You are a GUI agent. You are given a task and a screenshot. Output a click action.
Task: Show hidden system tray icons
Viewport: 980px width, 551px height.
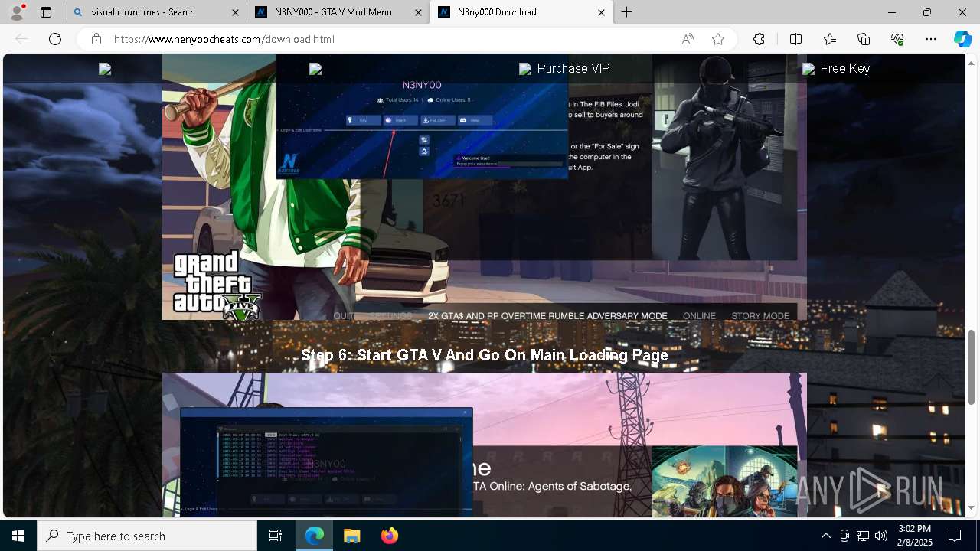coord(825,536)
